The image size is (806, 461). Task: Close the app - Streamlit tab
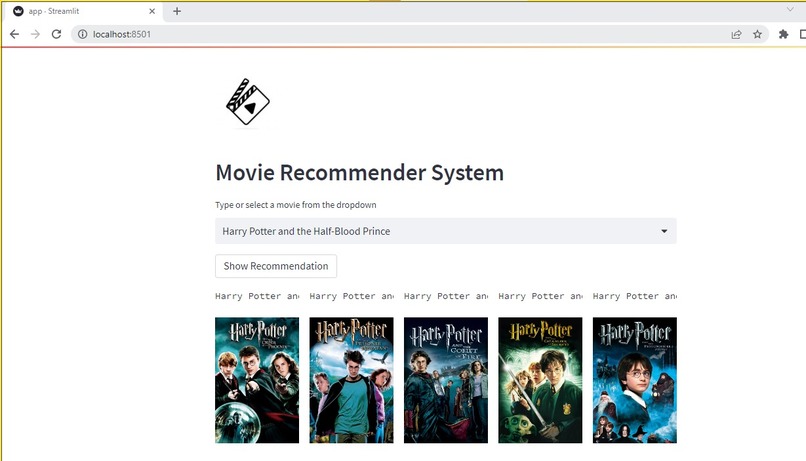click(x=152, y=11)
